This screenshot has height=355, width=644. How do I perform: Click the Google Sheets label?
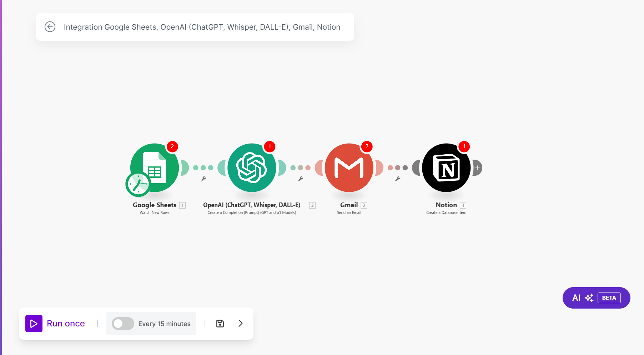[155, 205]
